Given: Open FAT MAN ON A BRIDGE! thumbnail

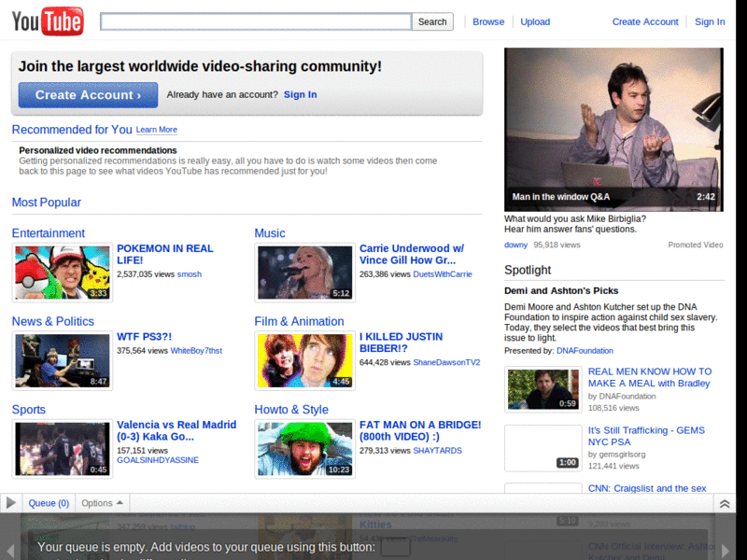Looking at the screenshot, I should click(305, 449).
